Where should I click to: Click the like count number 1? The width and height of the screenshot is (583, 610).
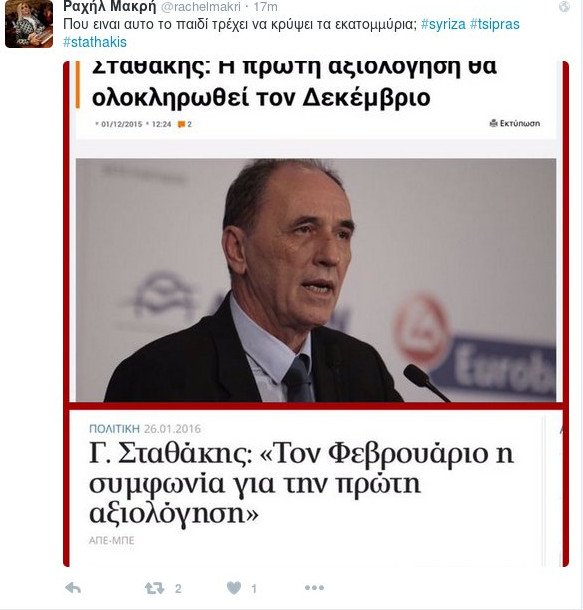coord(254,589)
